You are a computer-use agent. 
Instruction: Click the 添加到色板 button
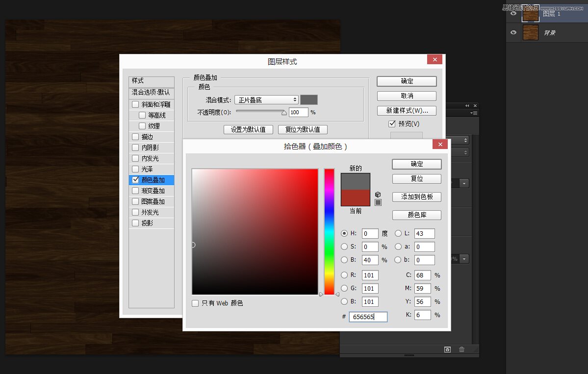coord(416,197)
